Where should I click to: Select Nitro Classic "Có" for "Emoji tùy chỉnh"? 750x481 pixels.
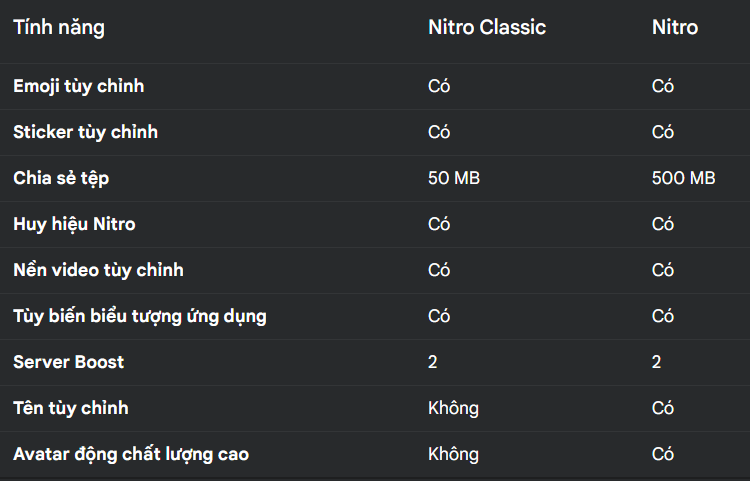(x=439, y=86)
